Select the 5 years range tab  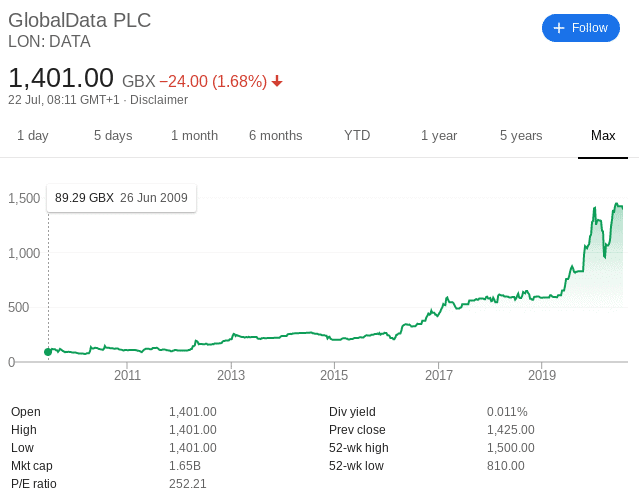(x=521, y=135)
